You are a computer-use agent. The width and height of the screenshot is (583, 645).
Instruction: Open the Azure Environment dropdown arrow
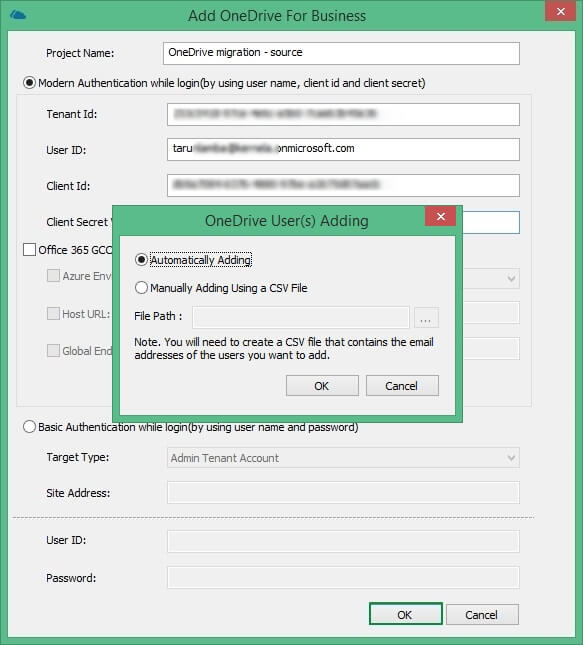(x=511, y=279)
